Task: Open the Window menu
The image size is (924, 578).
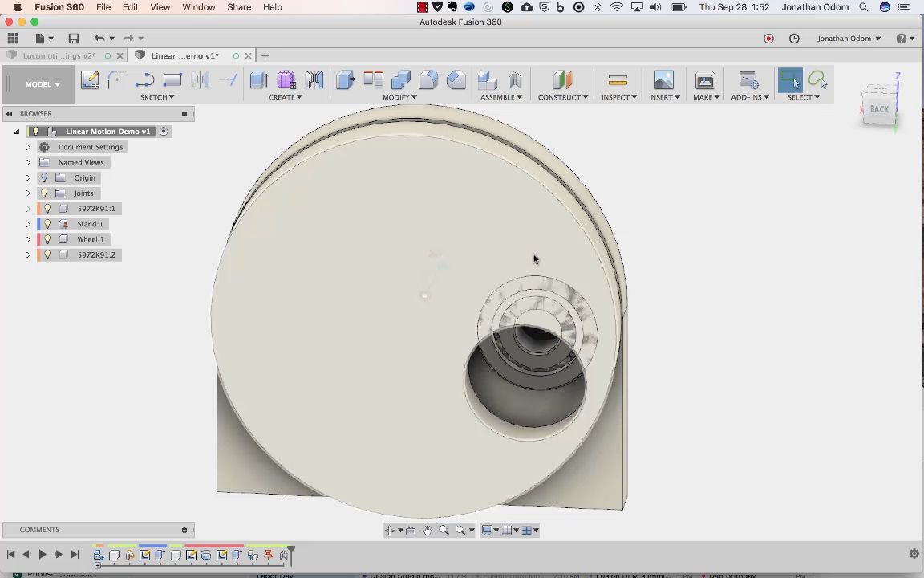Action: (199, 7)
